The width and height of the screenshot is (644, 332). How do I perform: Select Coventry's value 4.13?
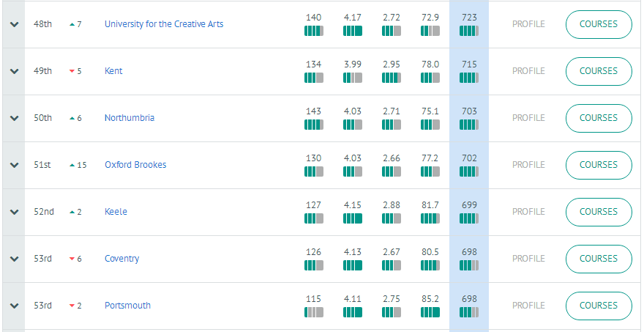353,252
